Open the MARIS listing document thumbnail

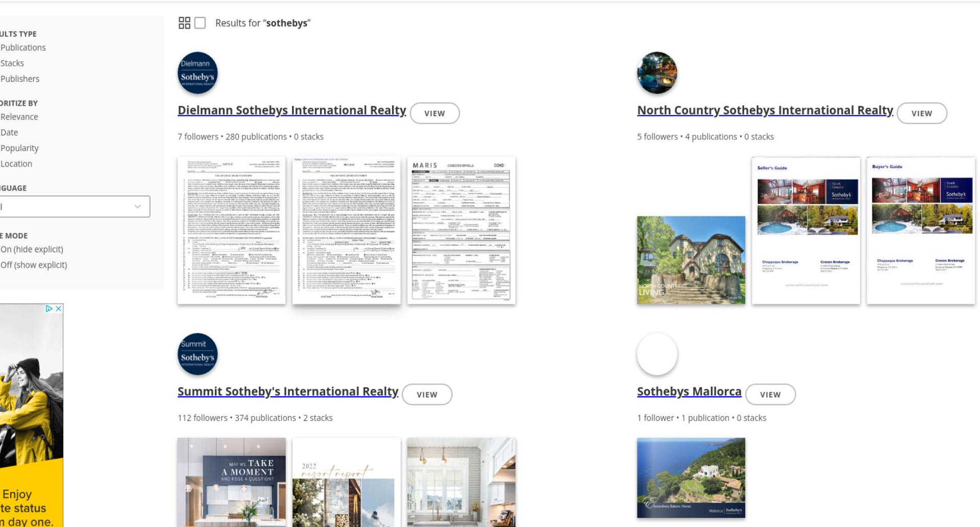click(x=461, y=230)
